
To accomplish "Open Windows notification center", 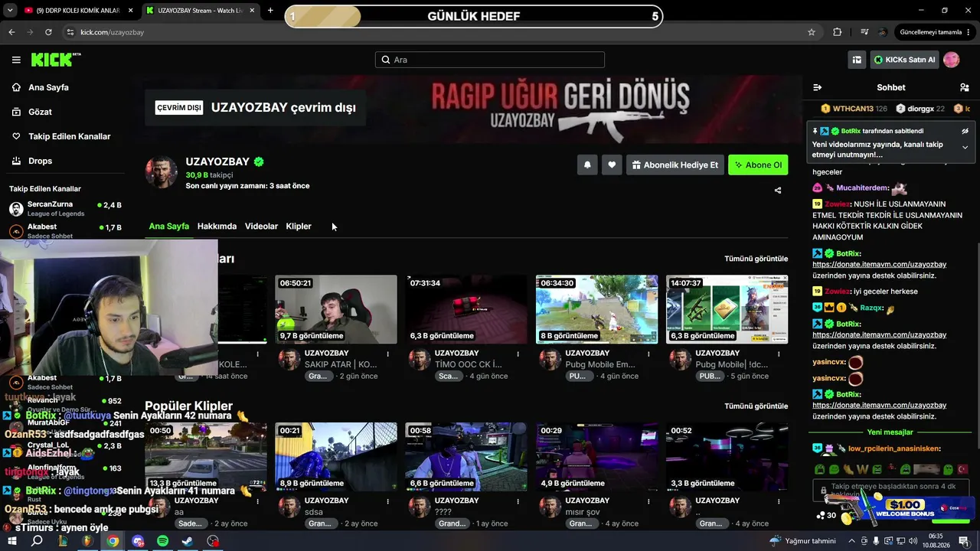I will pyautogui.click(x=964, y=541).
